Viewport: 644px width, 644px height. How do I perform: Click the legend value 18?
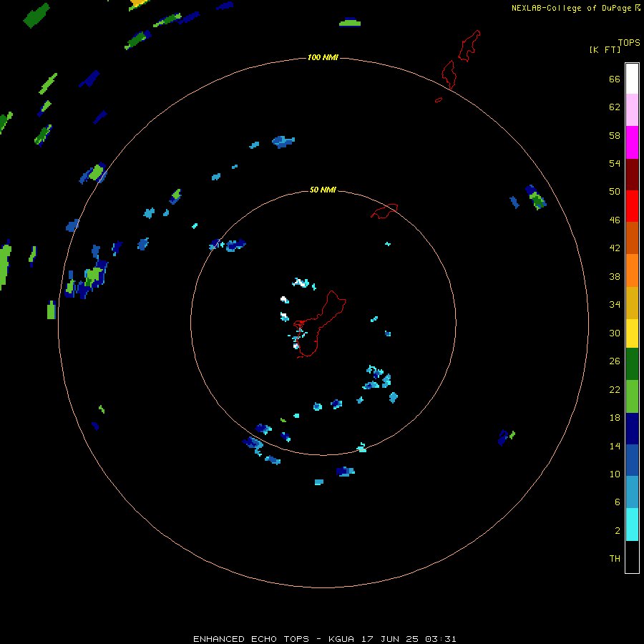click(615, 418)
